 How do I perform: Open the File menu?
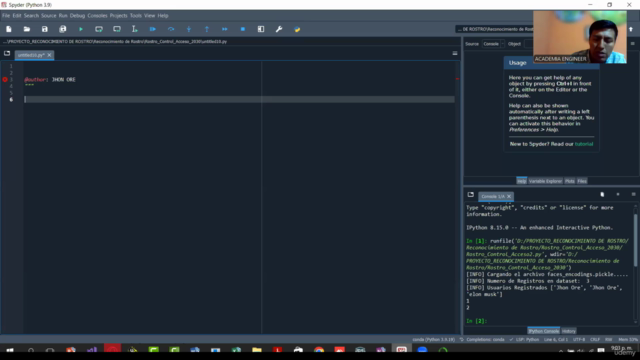click(x=6, y=16)
